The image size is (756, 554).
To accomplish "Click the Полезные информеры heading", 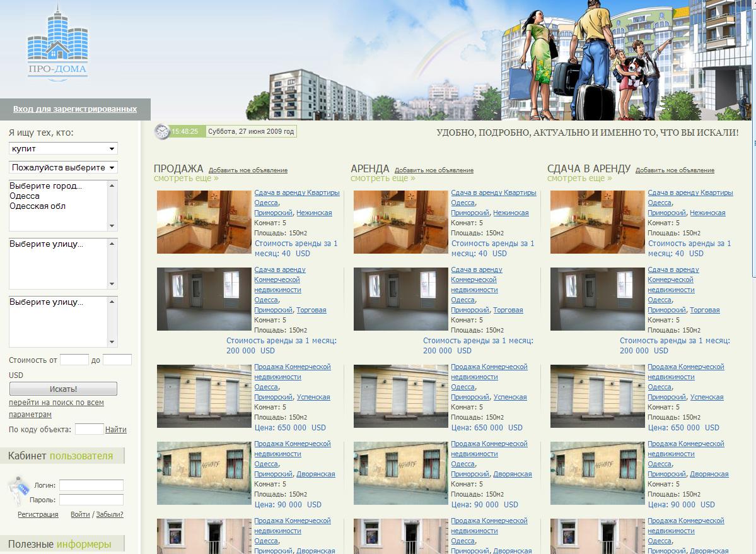I will [x=60, y=545].
